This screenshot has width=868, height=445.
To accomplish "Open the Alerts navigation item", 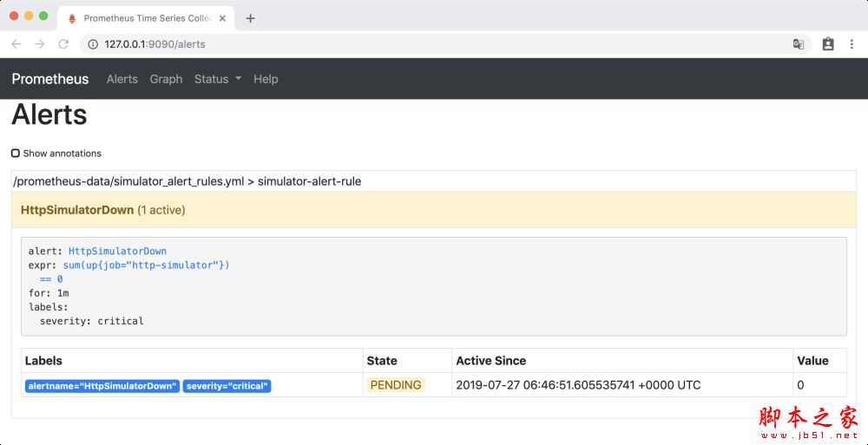I will click(x=122, y=79).
